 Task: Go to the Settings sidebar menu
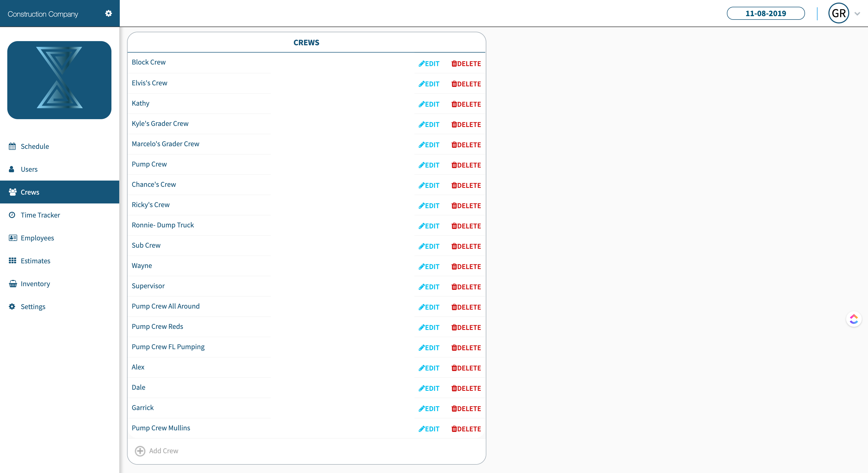click(33, 306)
